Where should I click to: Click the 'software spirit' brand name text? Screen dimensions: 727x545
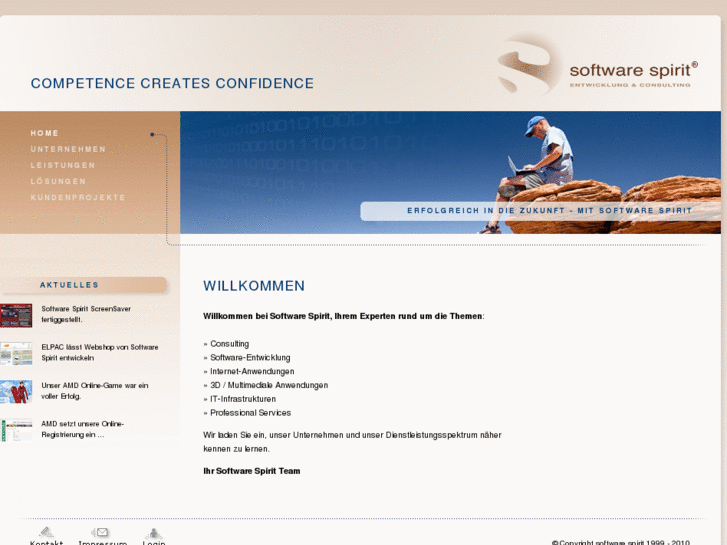click(x=633, y=70)
